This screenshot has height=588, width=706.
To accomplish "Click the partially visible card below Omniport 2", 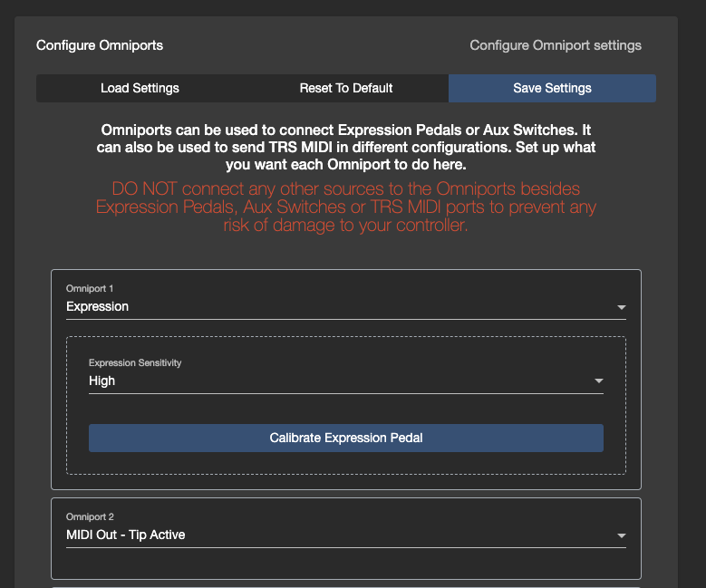I will click(345, 586).
